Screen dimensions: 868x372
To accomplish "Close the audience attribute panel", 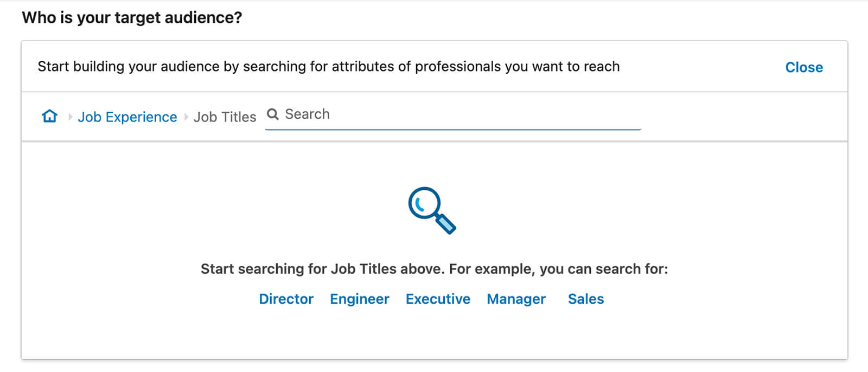I will pos(803,67).
